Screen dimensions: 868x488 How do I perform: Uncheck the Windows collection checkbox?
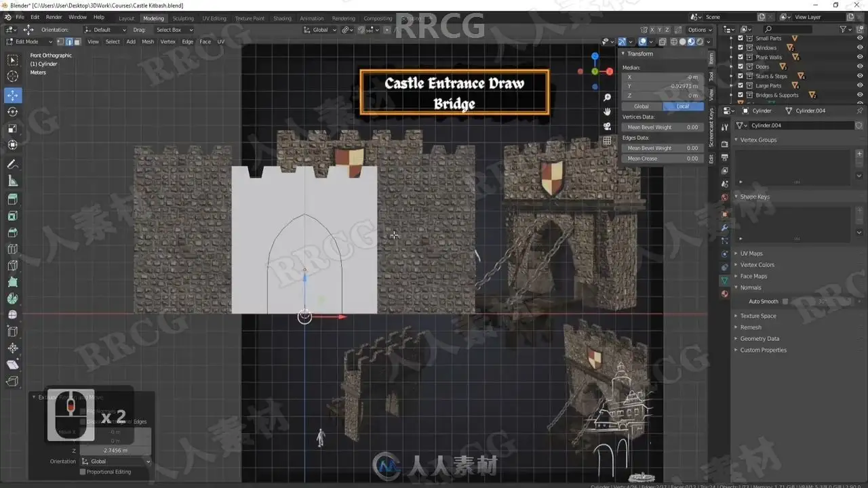pyautogui.click(x=740, y=48)
